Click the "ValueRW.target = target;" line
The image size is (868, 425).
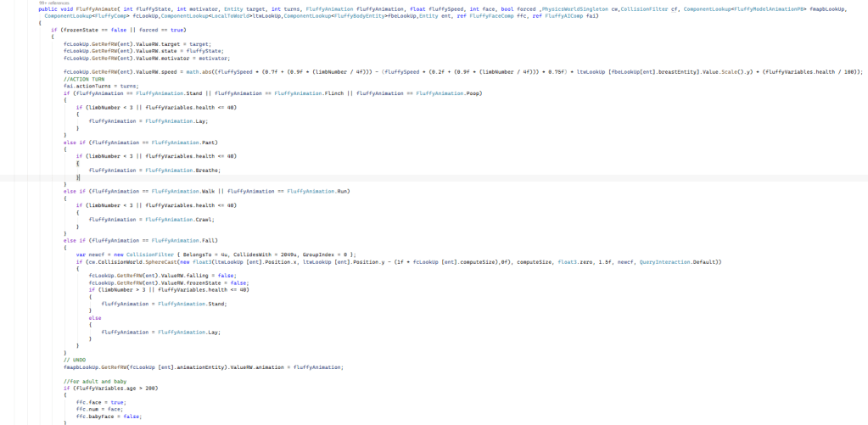tap(137, 44)
